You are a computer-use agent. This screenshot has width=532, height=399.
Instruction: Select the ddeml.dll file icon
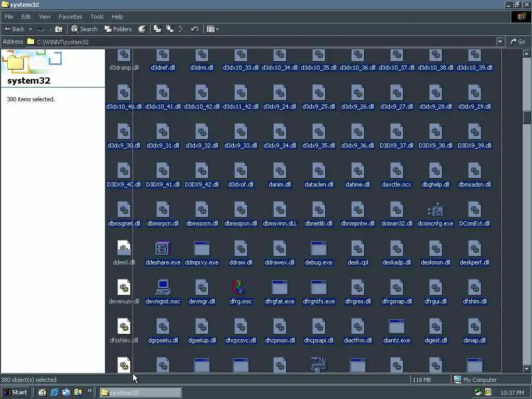[124, 248]
